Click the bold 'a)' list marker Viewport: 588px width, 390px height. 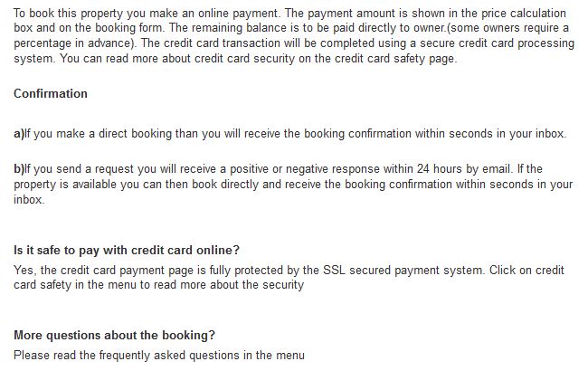coord(19,134)
